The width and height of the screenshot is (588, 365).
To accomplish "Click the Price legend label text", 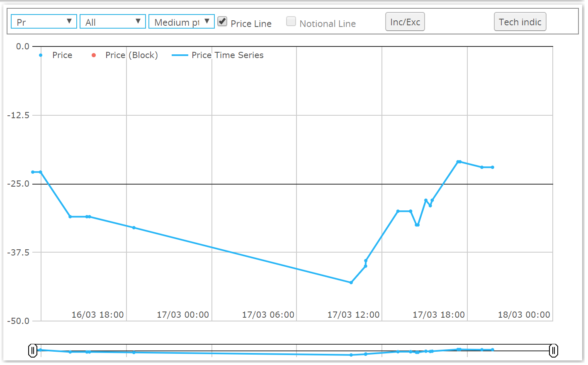I will click(62, 55).
